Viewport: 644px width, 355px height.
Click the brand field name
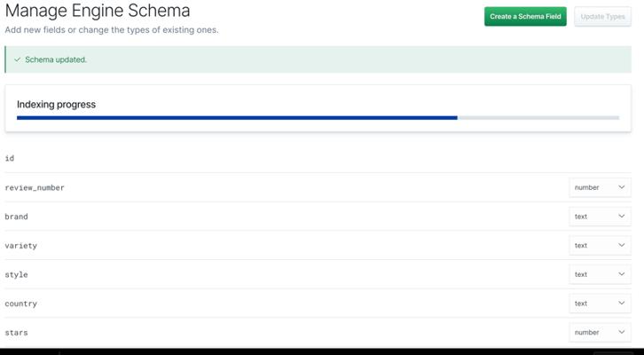coord(17,217)
